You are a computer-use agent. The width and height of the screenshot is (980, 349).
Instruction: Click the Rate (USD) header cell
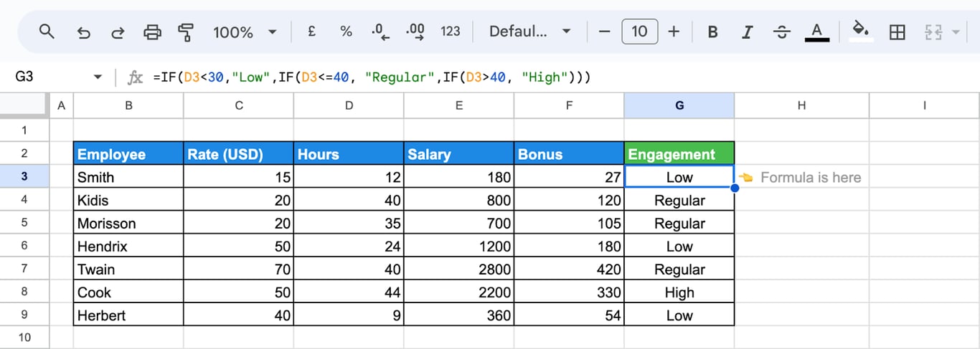point(239,153)
